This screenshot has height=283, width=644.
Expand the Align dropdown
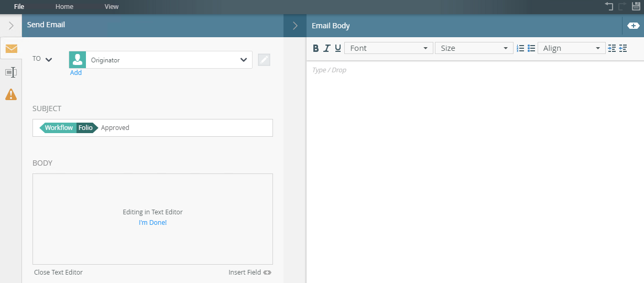[571, 48]
